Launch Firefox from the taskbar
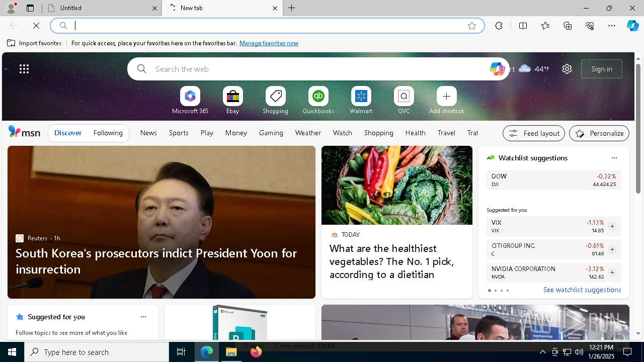Viewport: 644px width, 362px height. (x=256, y=352)
